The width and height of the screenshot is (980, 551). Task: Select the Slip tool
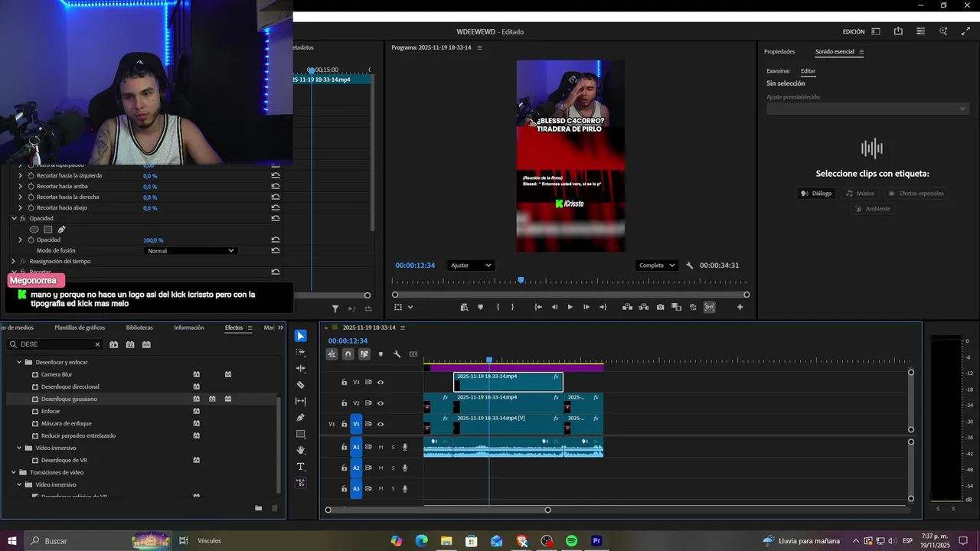click(x=301, y=401)
